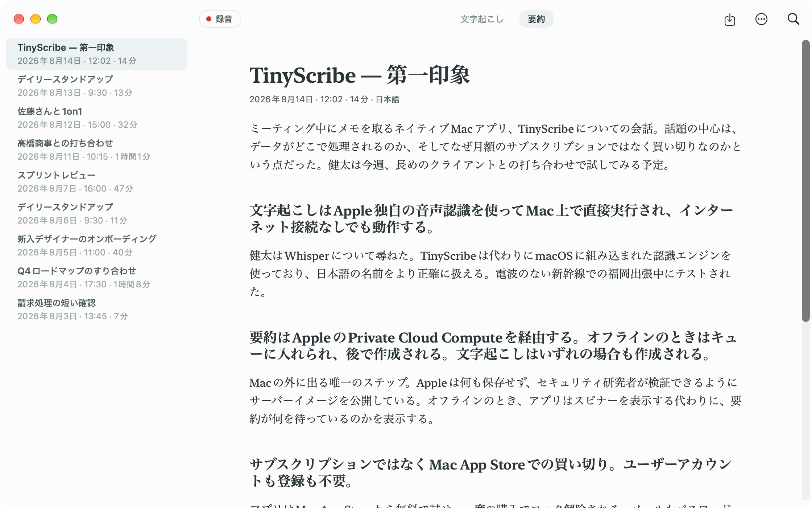The height and width of the screenshot is (508, 812).
Task: Open the 佐藤さんと1on1 recording
Action: click(x=96, y=118)
